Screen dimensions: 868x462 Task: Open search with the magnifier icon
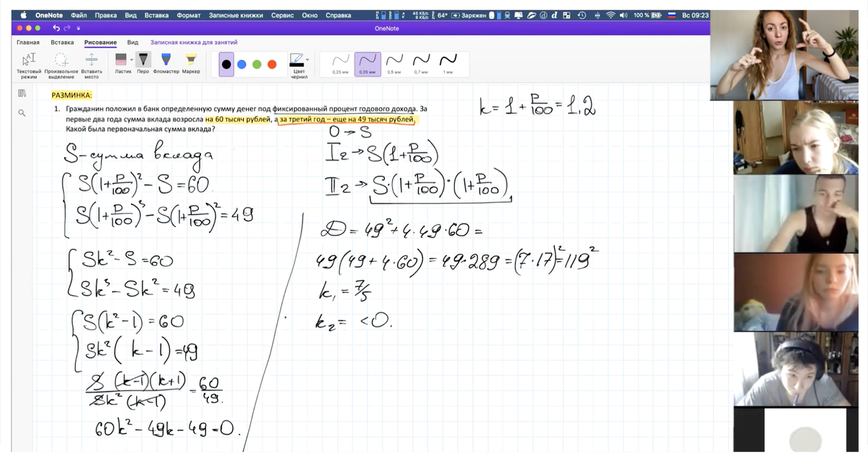pyautogui.click(x=22, y=113)
